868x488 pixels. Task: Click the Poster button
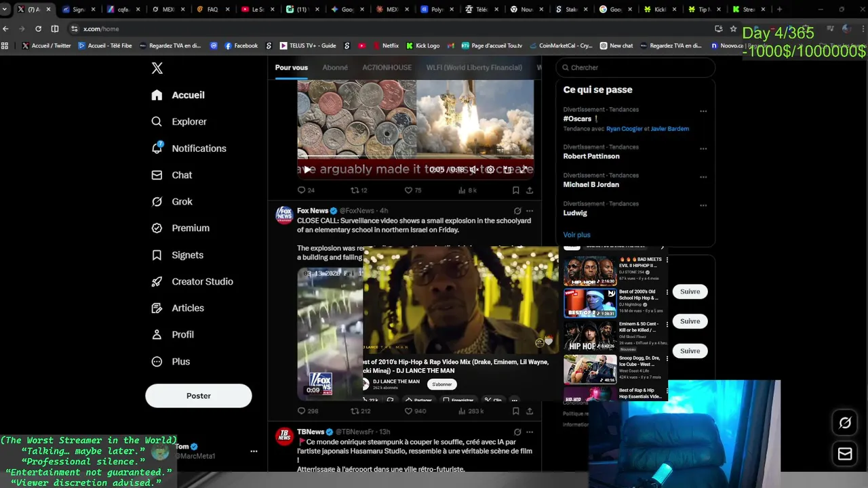pyautogui.click(x=199, y=396)
